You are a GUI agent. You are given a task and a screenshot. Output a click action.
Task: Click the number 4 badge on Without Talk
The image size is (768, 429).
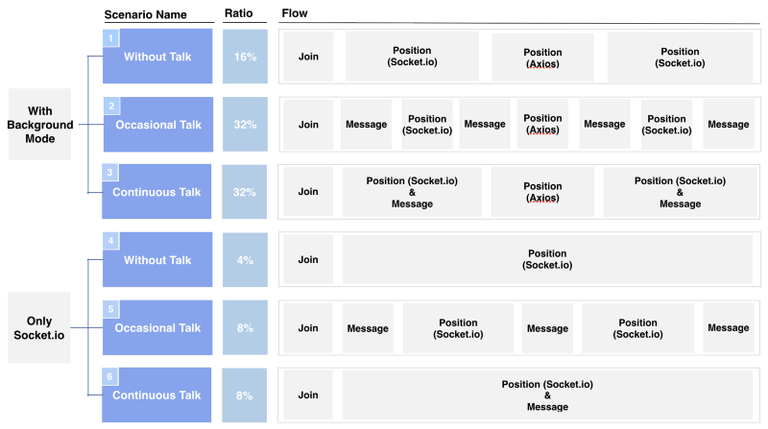pyautogui.click(x=111, y=241)
